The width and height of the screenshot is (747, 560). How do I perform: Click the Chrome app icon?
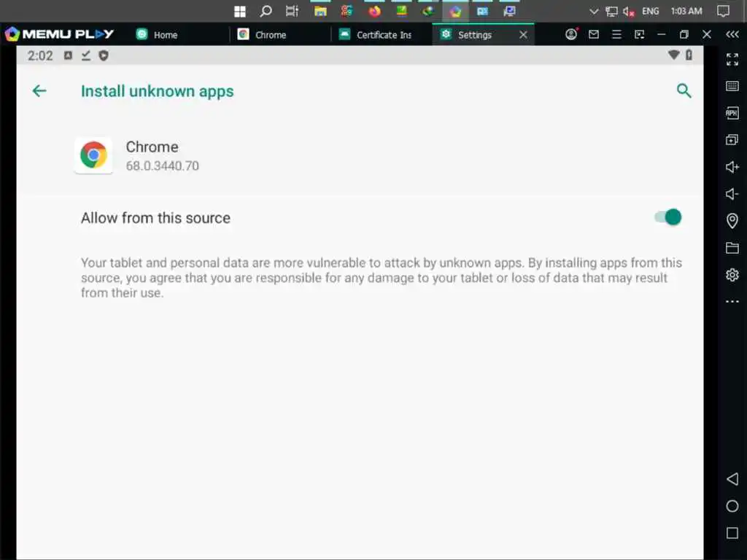click(x=93, y=155)
